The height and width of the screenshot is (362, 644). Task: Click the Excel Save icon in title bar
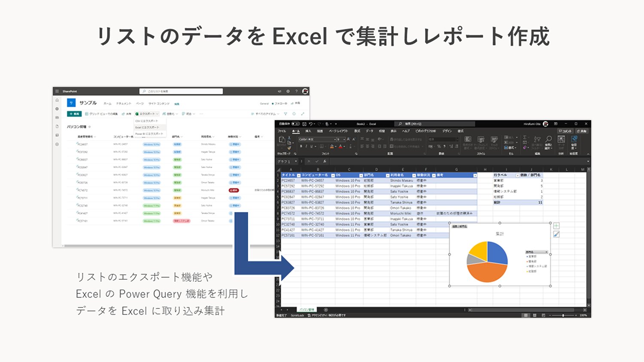pos(304,124)
